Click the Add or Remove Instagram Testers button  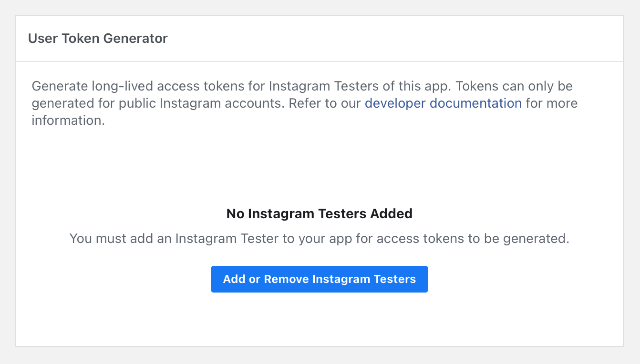(x=320, y=279)
